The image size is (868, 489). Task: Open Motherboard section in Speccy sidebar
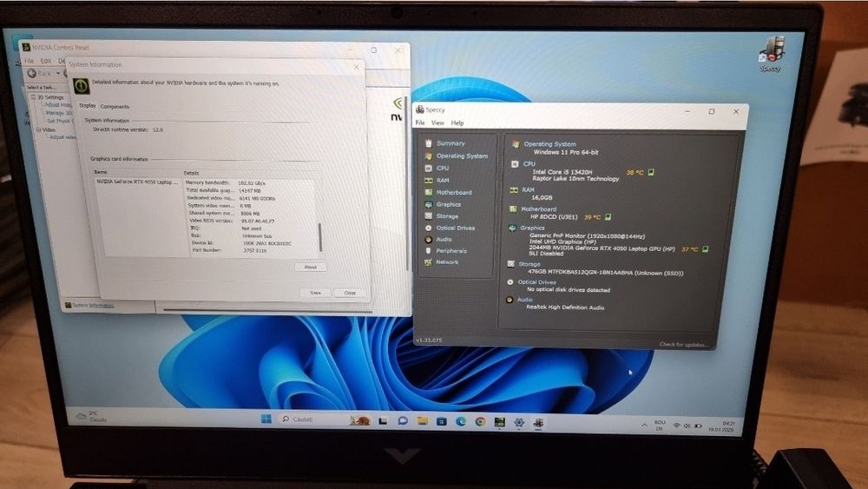pyautogui.click(x=453, y=192)
